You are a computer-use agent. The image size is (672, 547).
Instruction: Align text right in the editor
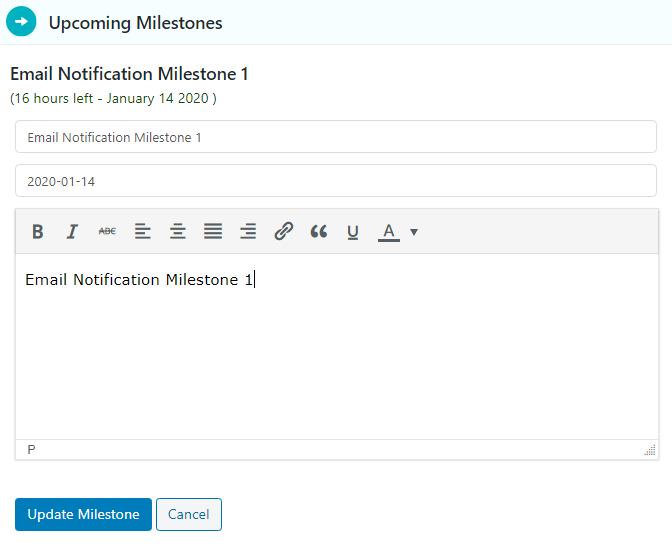coord(248,231)
